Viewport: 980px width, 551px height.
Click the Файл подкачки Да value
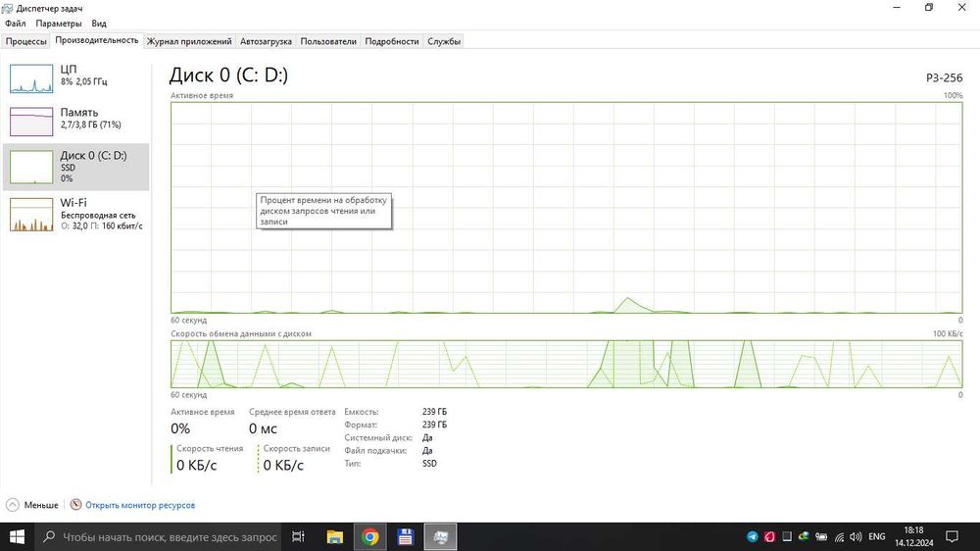point(427,450)
